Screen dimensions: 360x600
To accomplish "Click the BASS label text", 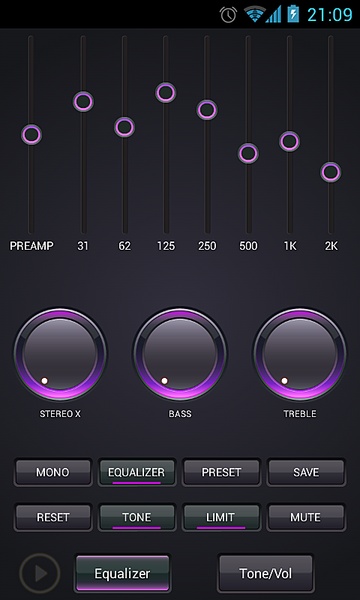I will (x=180, y=414).
